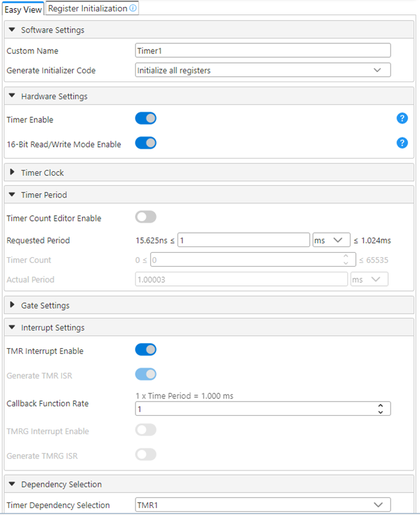The image size is (420, 515).
Task: Click the Requested Period input field
Action: click(244, 240)
